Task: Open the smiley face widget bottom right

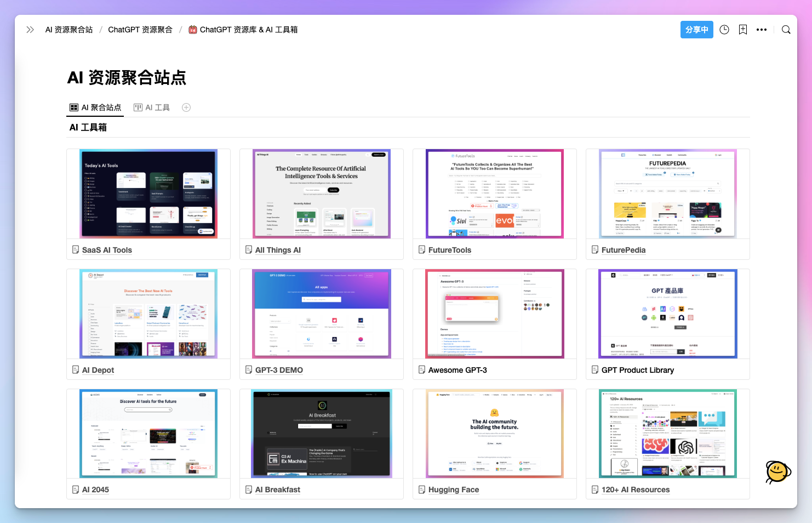Action: (x=777, y=471)
